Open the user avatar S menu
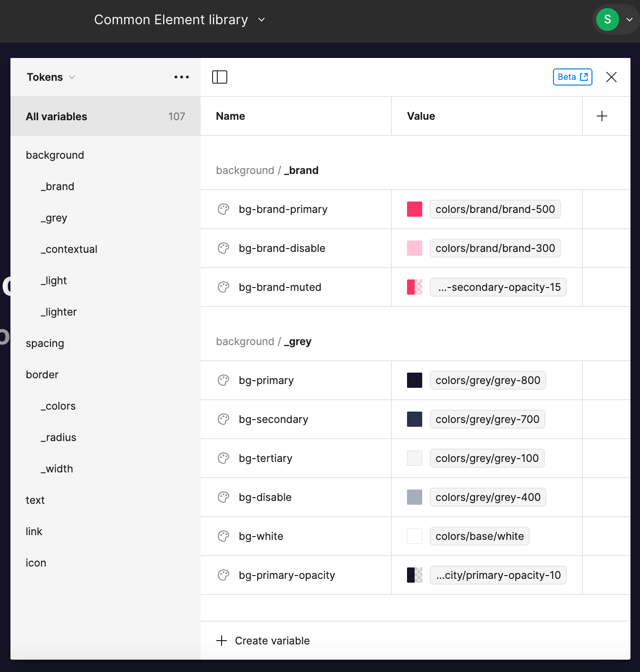The image size is (640, 672). 608,19
